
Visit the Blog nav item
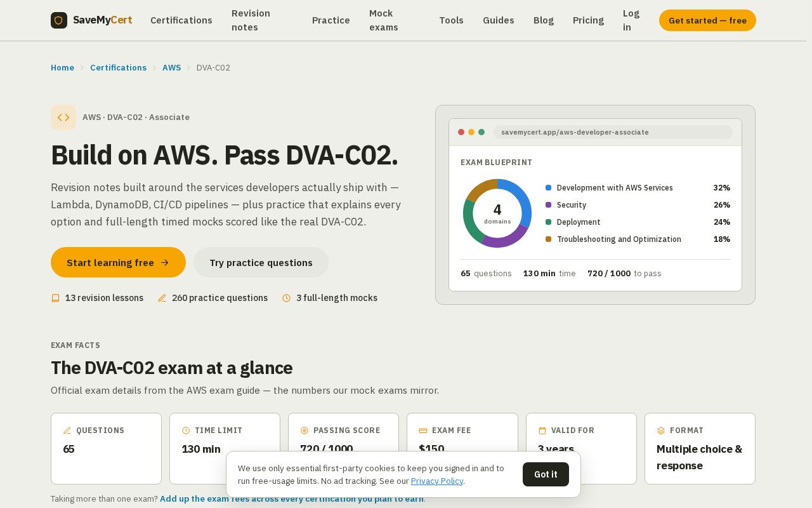[x=544, y=20]
